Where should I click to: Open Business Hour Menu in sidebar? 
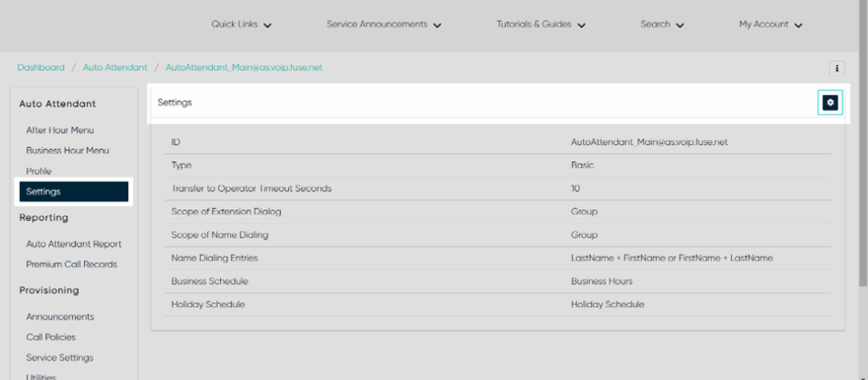pyautogui.click(x=67, y=151)
